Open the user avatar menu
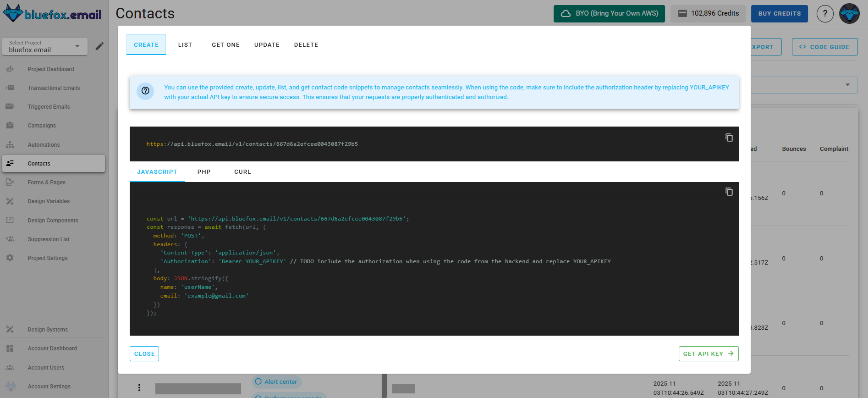The height and width of the screenshot is (398, 868). [849, 13]
